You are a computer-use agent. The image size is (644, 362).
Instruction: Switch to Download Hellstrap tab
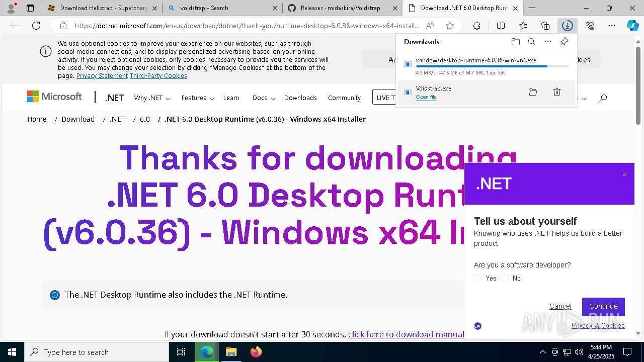[x=102, y=8]
